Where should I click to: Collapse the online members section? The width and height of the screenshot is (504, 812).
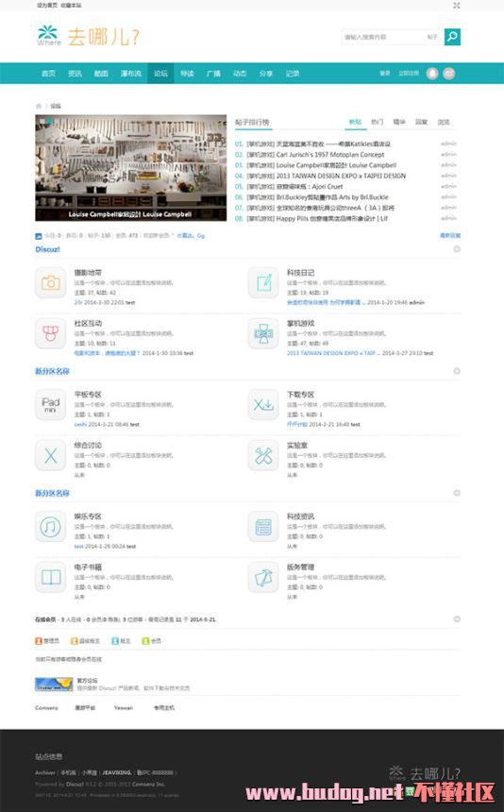click(457, 619)
